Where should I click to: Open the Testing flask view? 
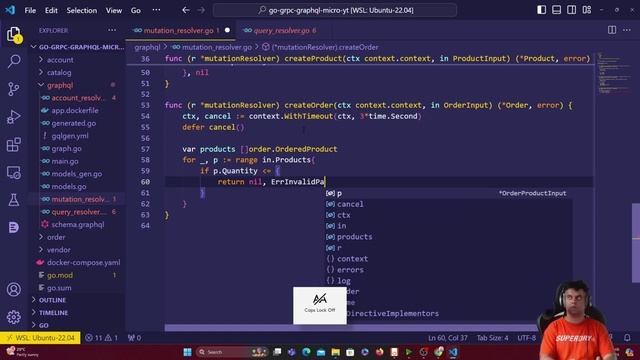click(x=14, y=200)
